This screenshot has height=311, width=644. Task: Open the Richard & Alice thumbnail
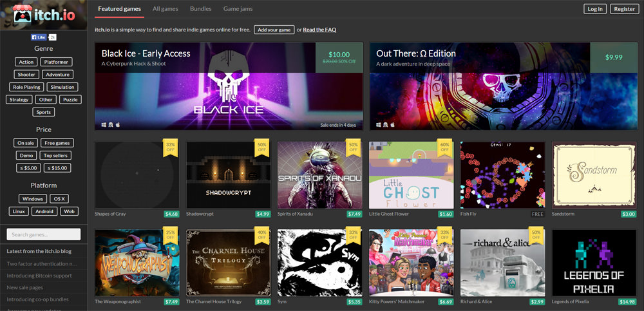pos(503,263)
